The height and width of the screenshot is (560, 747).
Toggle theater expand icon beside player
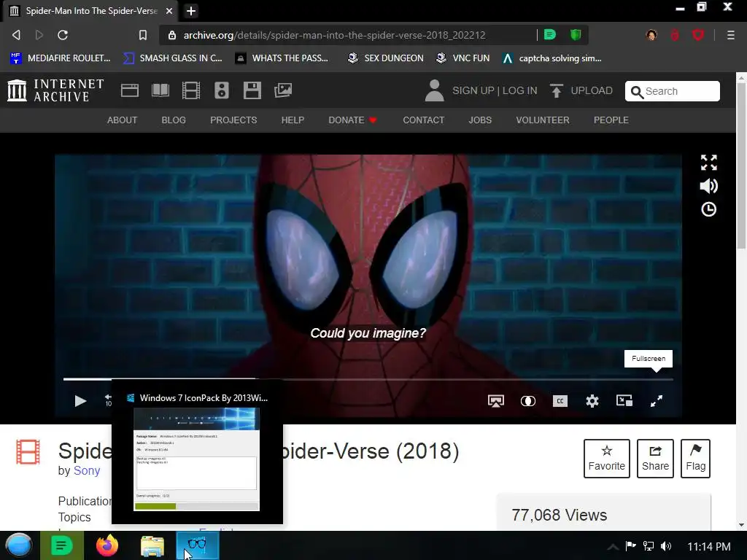pyautogui.click(x=709, y=163)
